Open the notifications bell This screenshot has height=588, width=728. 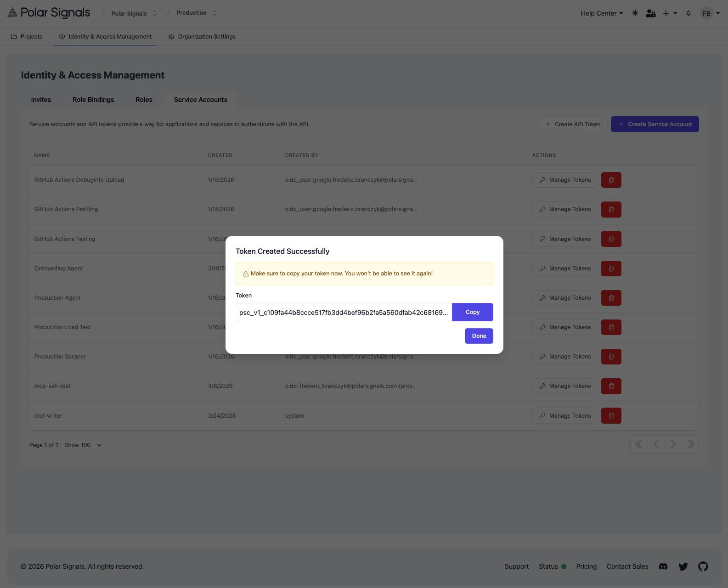point(688,13)
